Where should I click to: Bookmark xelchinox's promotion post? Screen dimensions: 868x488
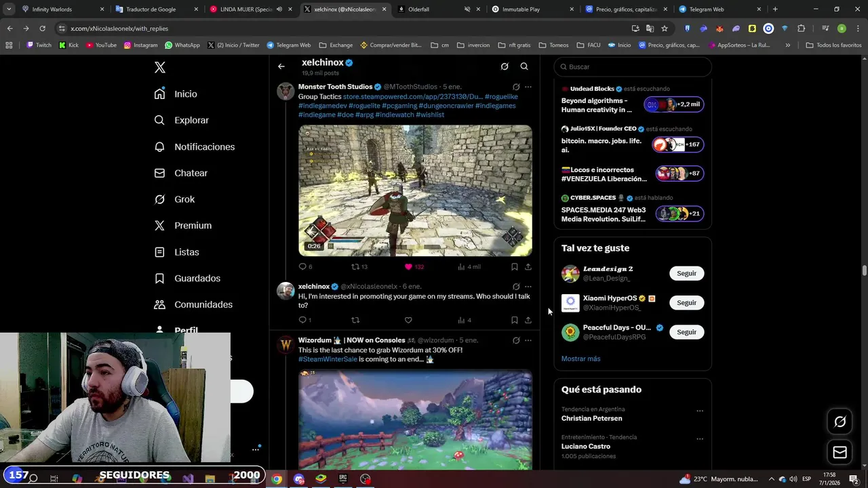[515, 321]
